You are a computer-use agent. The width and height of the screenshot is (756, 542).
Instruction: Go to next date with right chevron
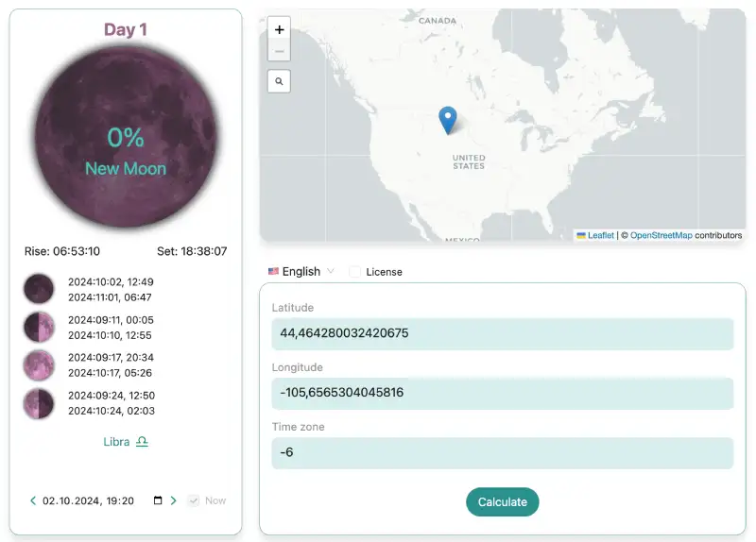pyautogui.click(x=173, y=500)
